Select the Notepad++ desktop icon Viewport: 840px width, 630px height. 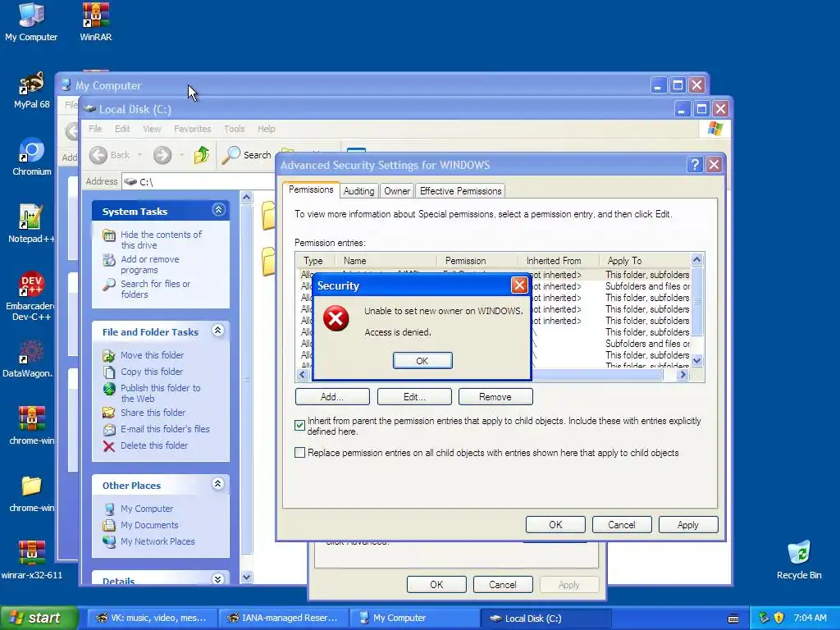[x=31, y=224]
